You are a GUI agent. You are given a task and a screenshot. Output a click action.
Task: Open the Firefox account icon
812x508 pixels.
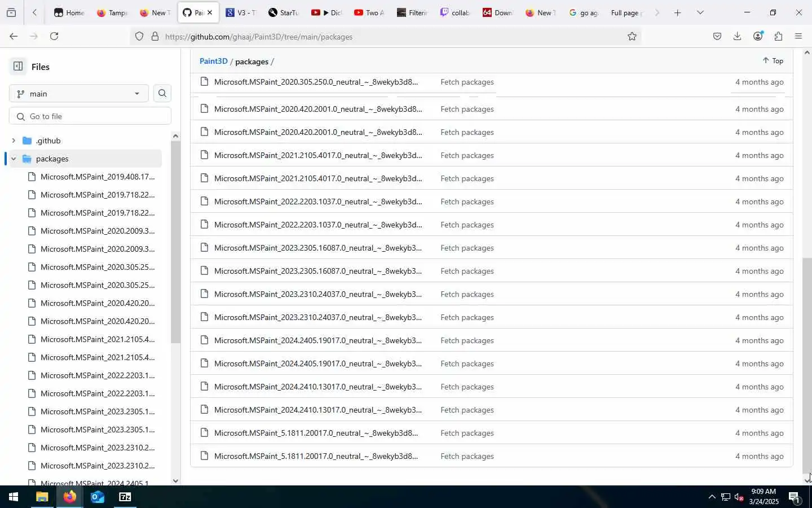click(758, 36)
